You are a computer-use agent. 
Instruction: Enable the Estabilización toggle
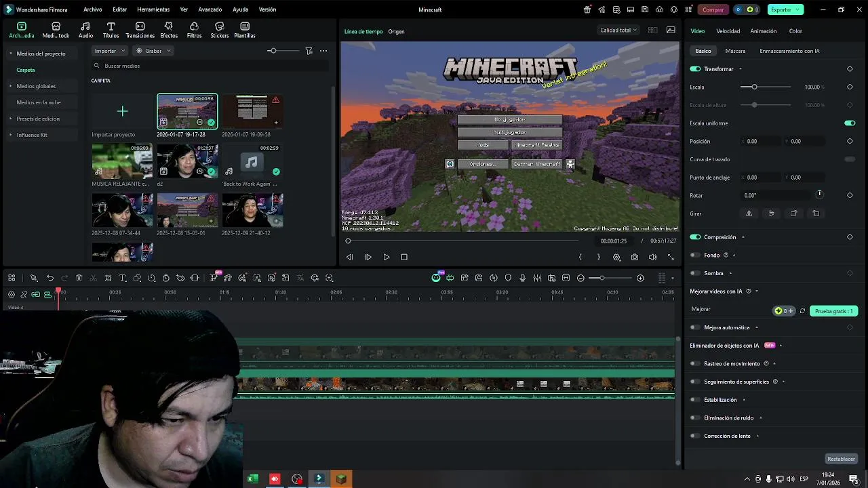[x=695, y=400]
